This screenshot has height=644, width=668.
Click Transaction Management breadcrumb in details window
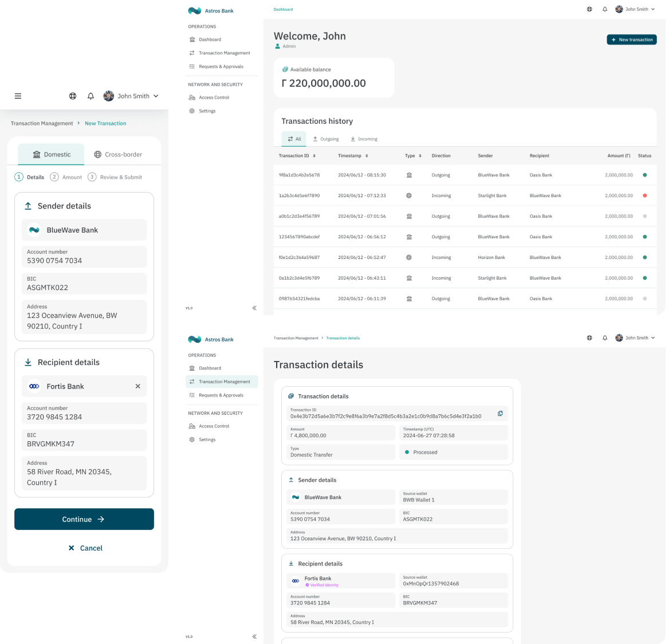point(296,338)
